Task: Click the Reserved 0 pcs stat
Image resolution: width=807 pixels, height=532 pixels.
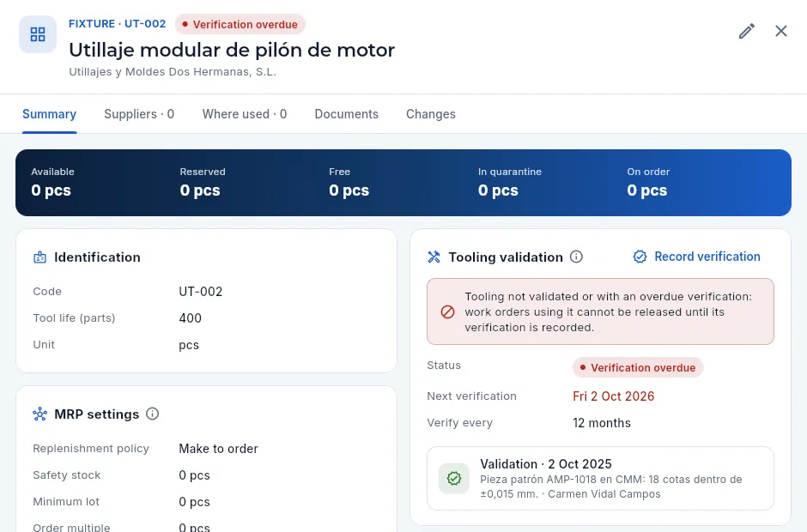Action: (203, 183)
